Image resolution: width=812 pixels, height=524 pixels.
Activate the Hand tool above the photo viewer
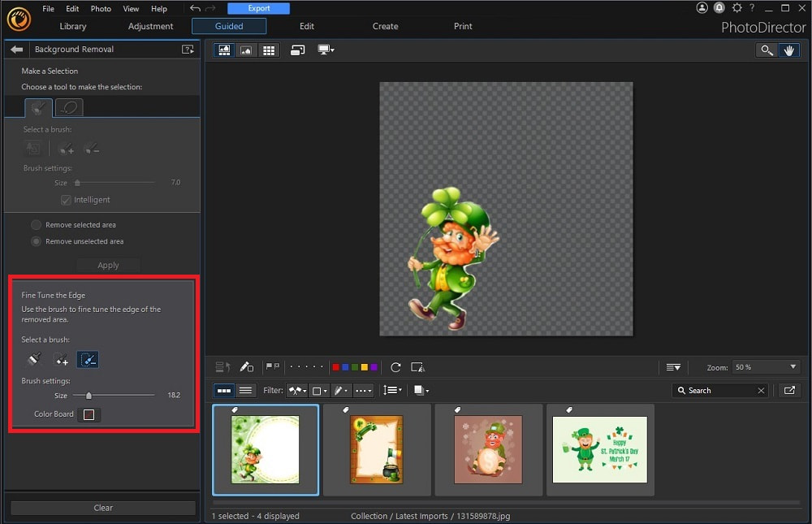click(x=788, y=50)
